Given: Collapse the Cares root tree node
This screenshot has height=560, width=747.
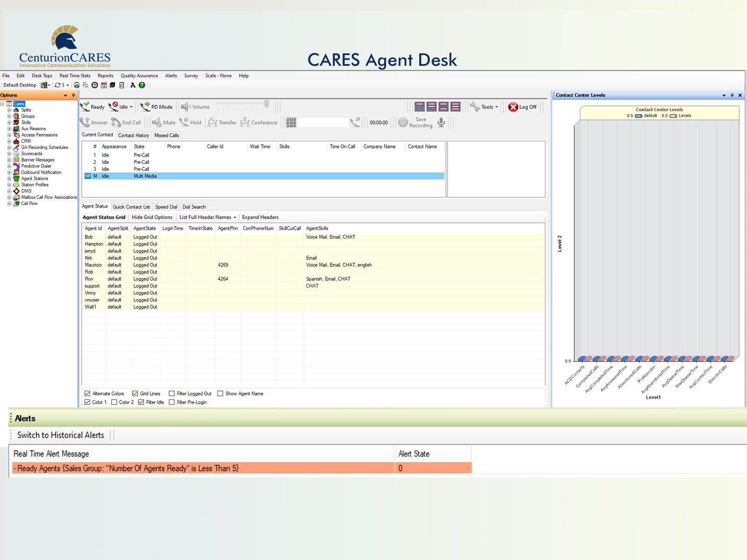Looking at the screenshot, I should tap(3, 104).
